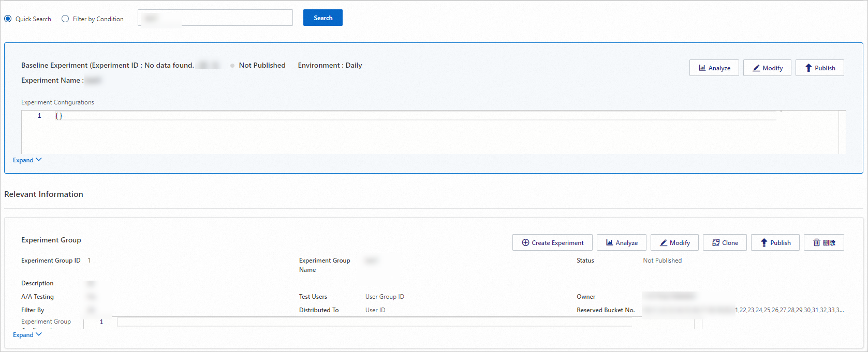This screenshot has width=868, height=352.
Task: Click Modify pencil icon in Experiment Group
Action: point(664,243)
